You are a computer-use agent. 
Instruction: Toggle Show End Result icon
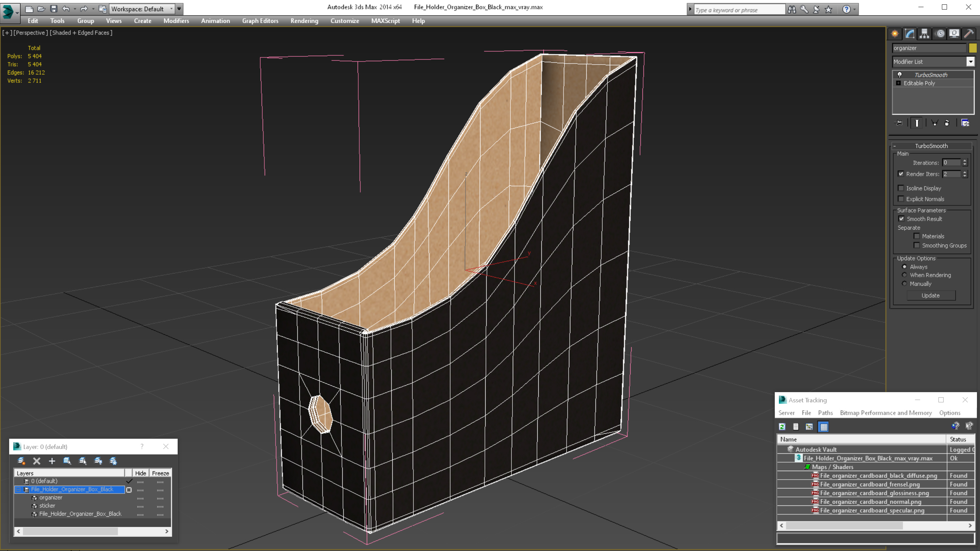[917, 123]
